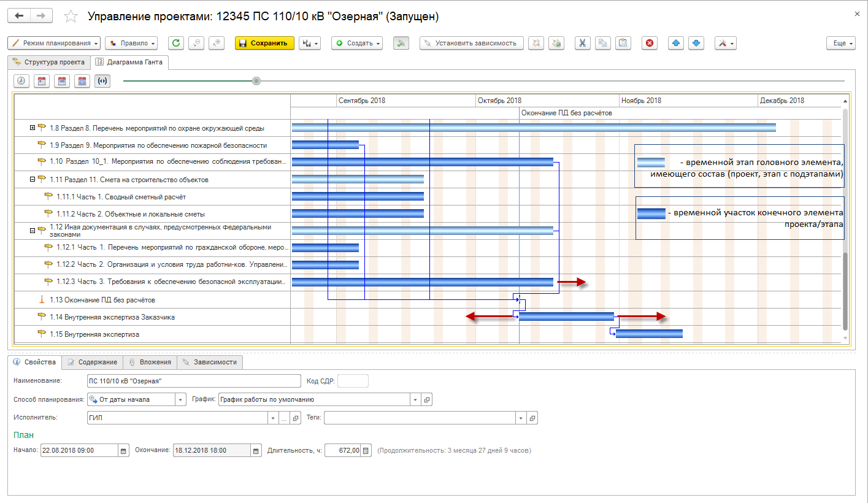Viewport: 868px width, 503px height.
Task: Click the paste clipboard icon
Action: (623, 43)
